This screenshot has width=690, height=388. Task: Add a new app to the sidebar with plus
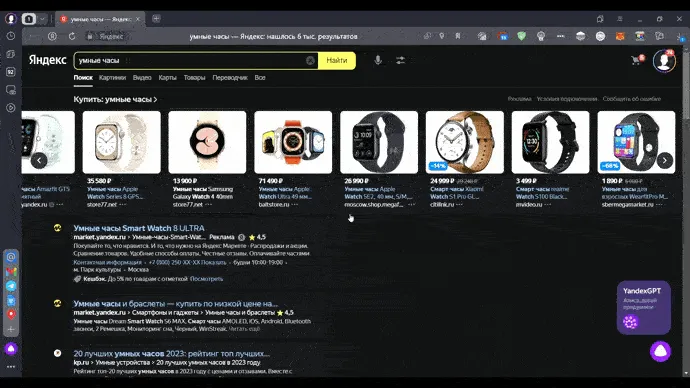[x=11, y=329]
